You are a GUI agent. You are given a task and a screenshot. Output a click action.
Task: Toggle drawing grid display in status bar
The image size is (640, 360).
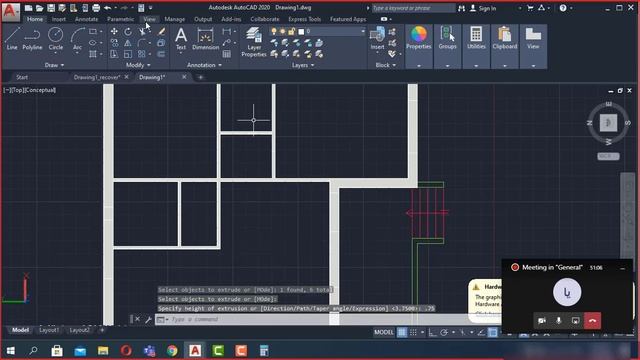tap(402, 332)
